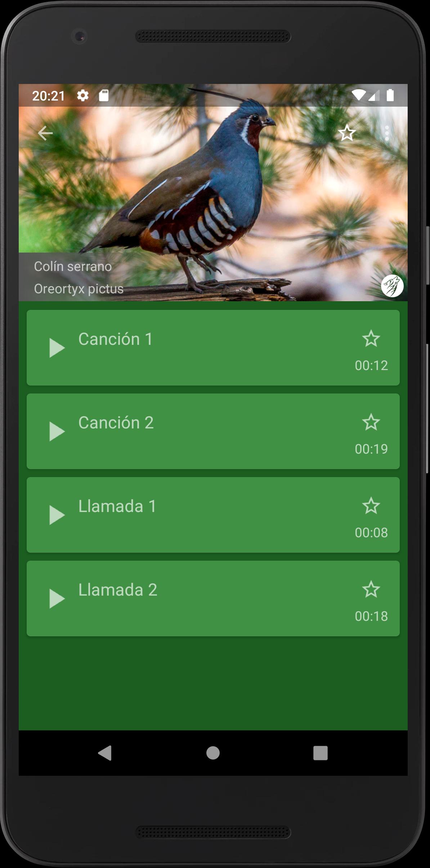Screen dimensions: 430x868
Task: Select the Llamada 2 title text
Action: [118, 590]
